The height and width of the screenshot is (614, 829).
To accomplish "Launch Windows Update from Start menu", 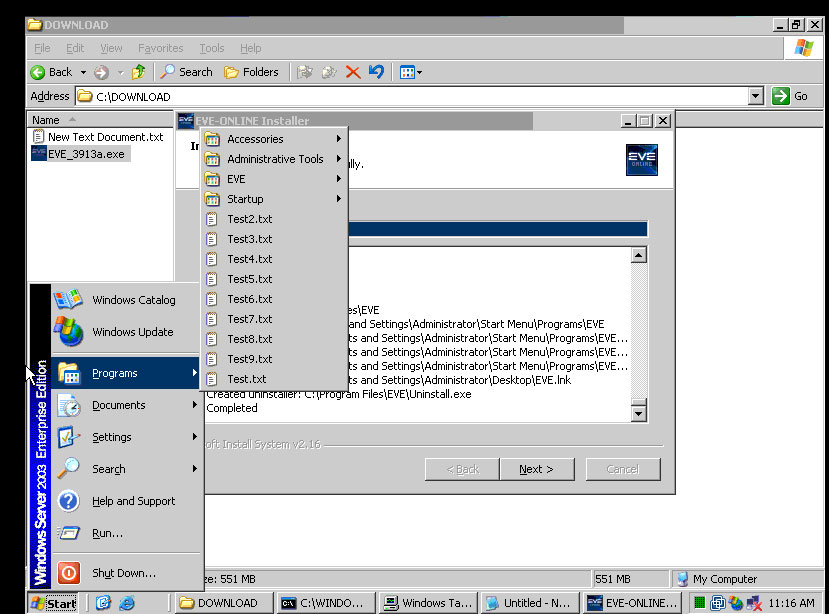I will pos(126,332).
